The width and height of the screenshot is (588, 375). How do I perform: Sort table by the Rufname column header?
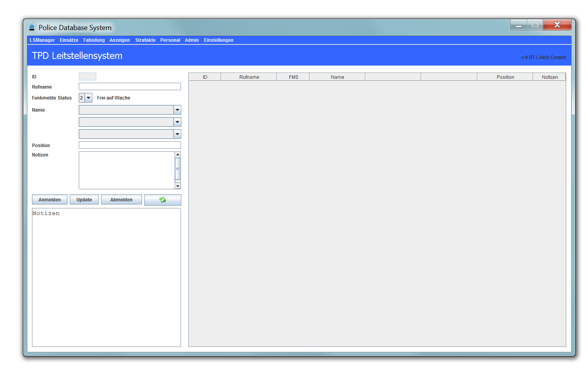pos(249,77)
